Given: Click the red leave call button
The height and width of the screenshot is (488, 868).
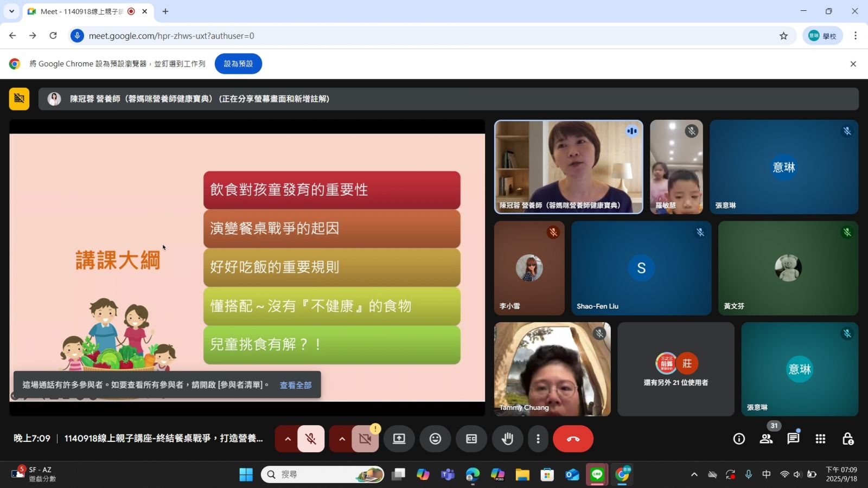Looking at the screenshot, I should tap(573, 439).
